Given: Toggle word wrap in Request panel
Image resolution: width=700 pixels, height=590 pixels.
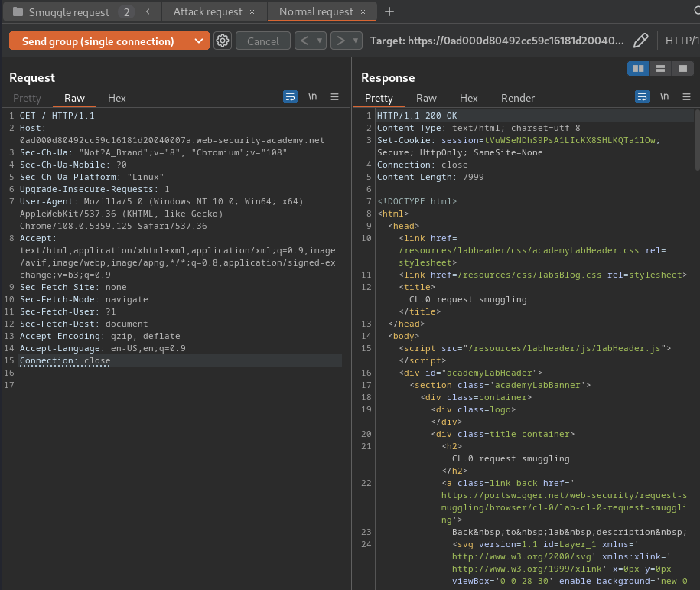Looking at the screenshot, I should coord(290,96).
